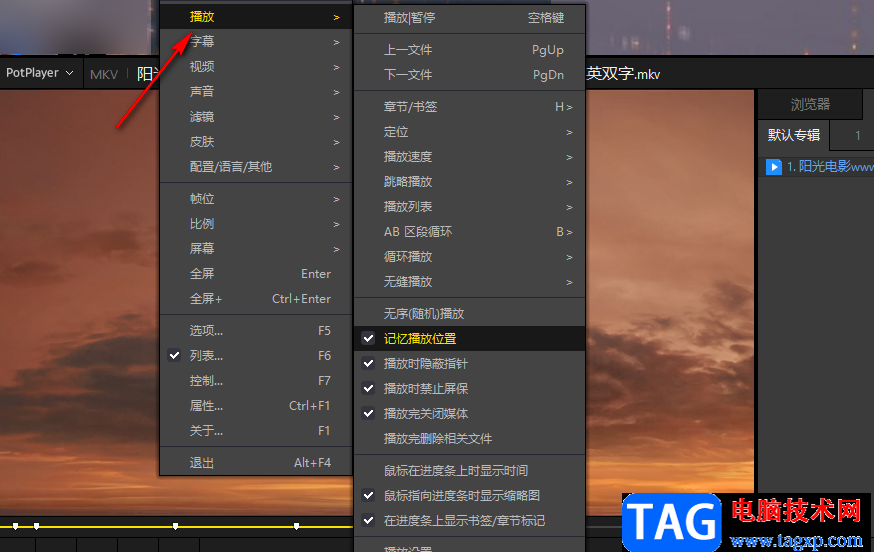
Task: Click the yellow playback progress bar
Action: [176, 526]
